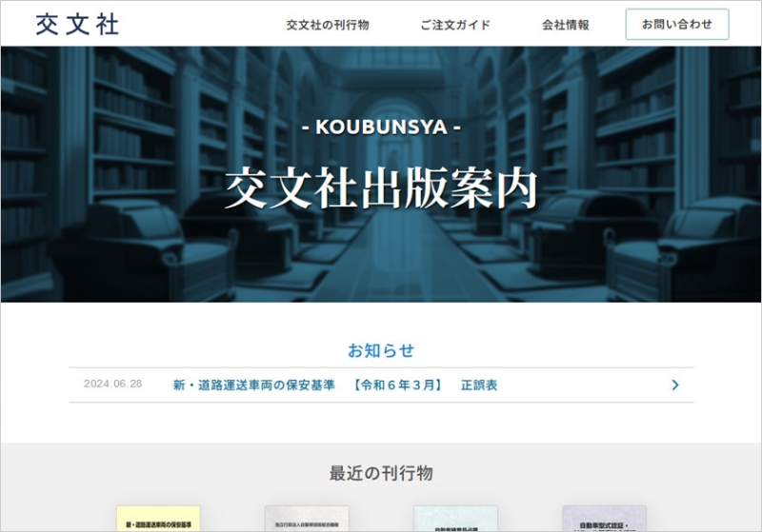The image size is (762, 532).
Task: Open the 自動車型式認証 book cover
Action: [604, 519]
